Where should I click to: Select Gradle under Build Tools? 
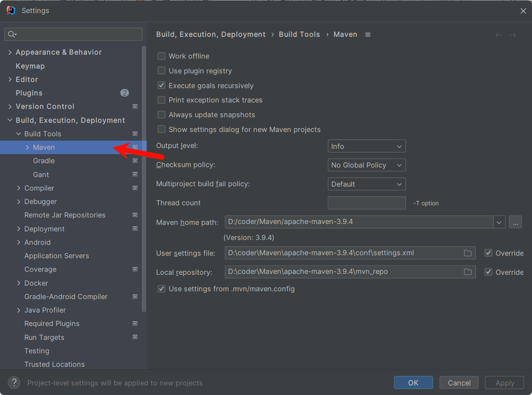click(44, 161)
